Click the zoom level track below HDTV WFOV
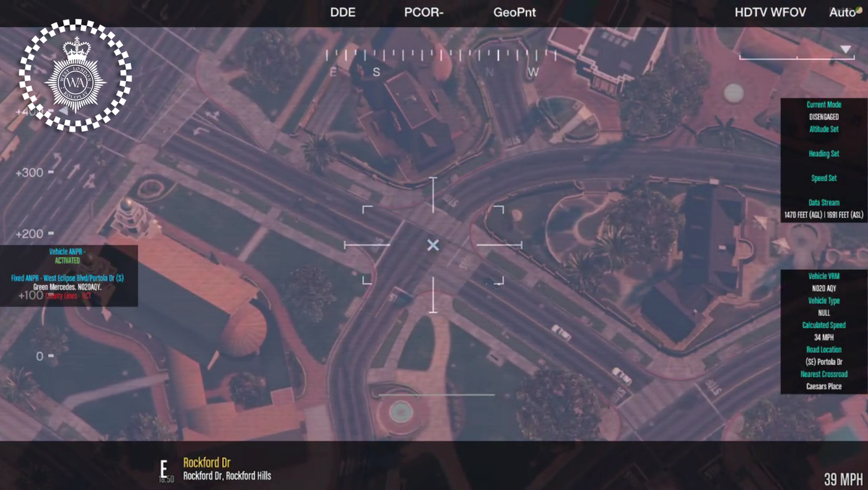 pyautogui.click(x=796, y=57)
